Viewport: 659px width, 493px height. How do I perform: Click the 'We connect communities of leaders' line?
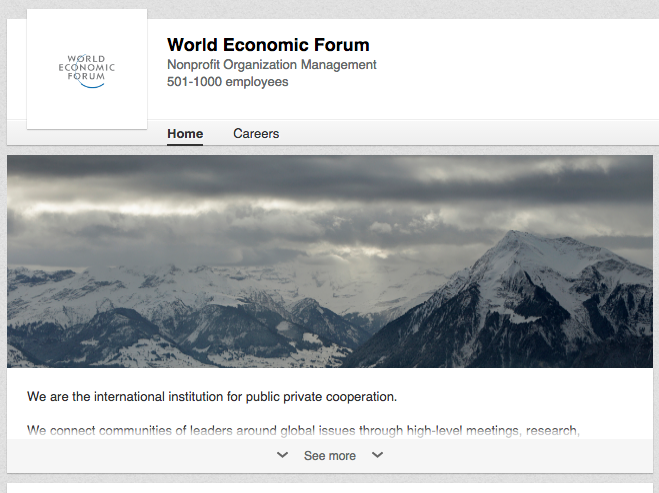coord(303,430)
